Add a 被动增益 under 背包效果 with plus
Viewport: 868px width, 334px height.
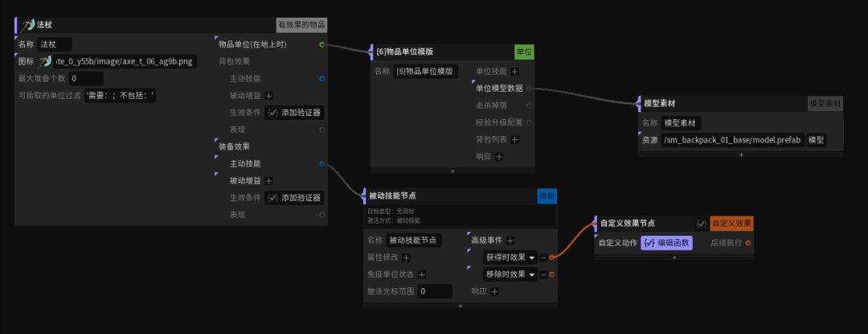point(268,96)
